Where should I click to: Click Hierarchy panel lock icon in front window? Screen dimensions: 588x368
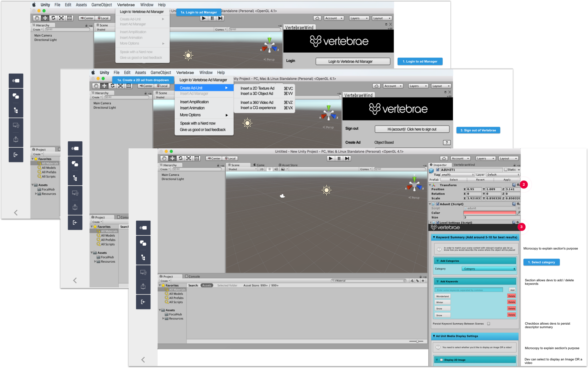(x=218, y=165)
